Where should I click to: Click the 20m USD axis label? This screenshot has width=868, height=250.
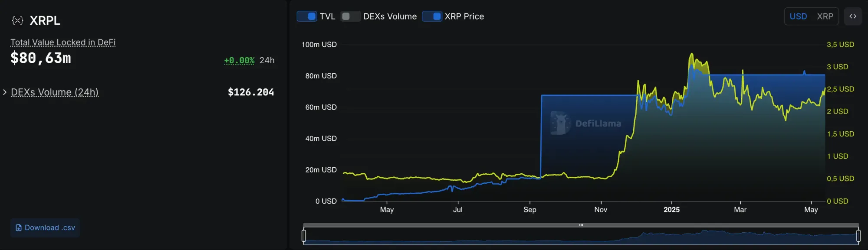(x=321, y=170)
